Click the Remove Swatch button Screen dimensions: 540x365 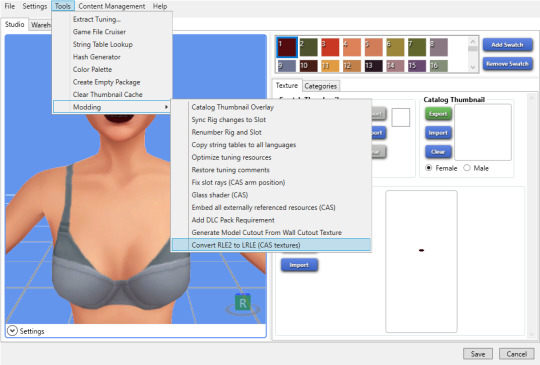[507, 64]
